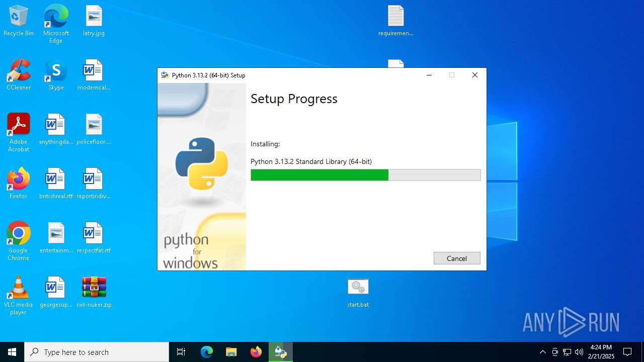
Task: Open the volume tray icon
Action: pyautogui.click(x=579, y=352)
